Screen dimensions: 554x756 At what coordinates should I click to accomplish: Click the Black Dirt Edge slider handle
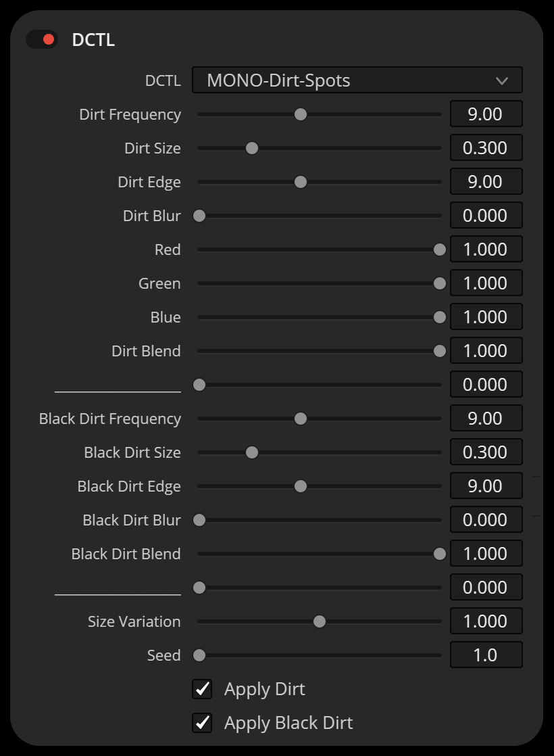tap(301, 486)
